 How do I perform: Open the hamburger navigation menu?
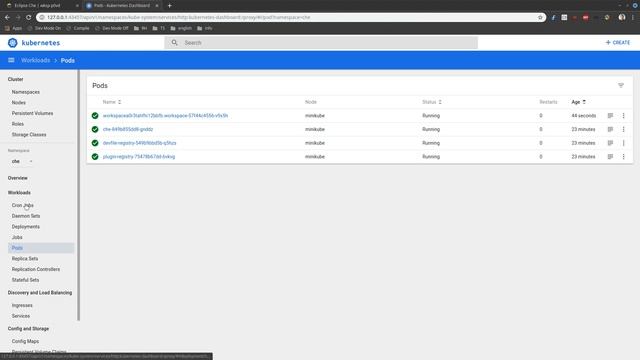(11, 60)
